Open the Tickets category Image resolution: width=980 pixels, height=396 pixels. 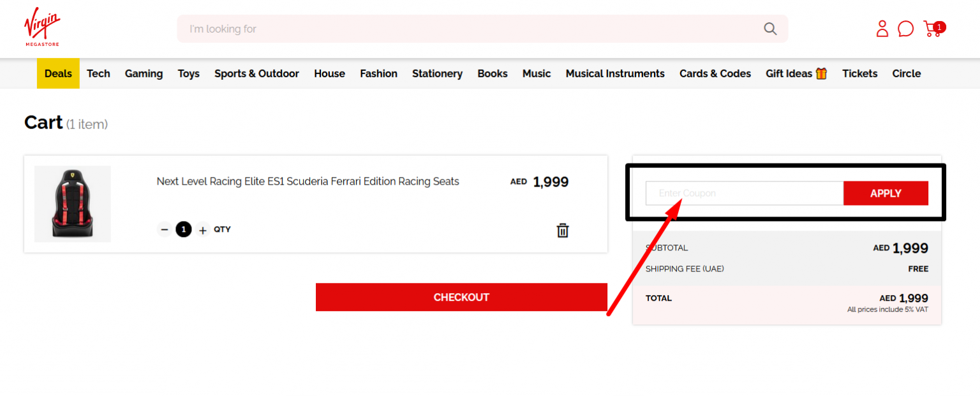(859, 73)
